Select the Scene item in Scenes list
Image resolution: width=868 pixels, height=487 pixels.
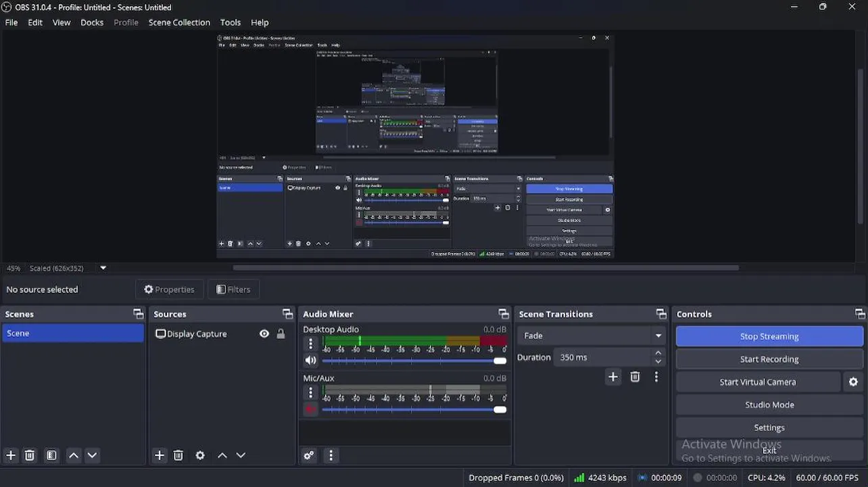coord(73,333)
